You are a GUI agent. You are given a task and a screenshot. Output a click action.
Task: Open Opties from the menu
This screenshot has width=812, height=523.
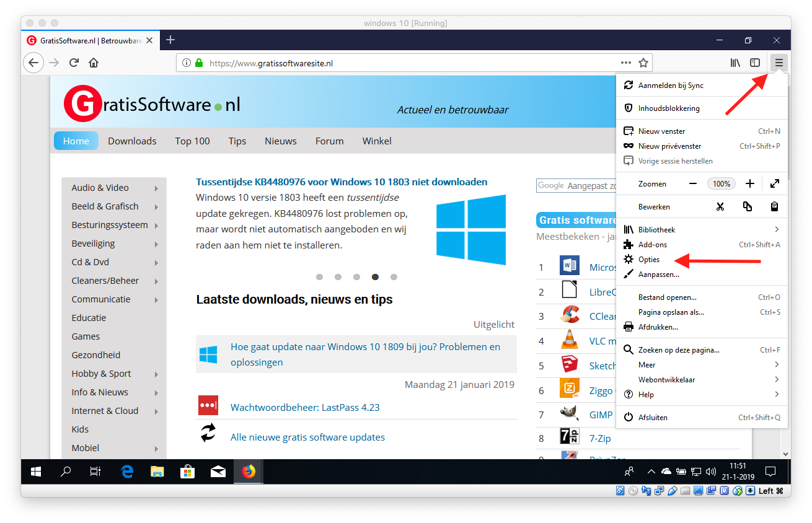tap(649, 260)
